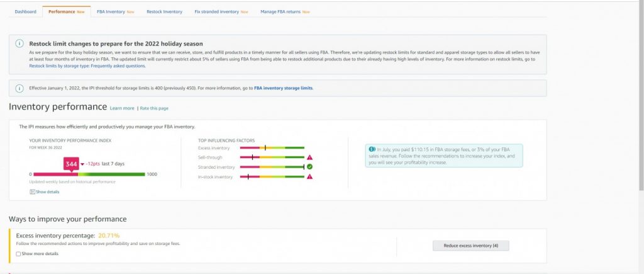This screenshot has width=644, height=274.
Task: Click Learn more beside Inventory performance
Action: pyautogui.click(x=122, y=108)
